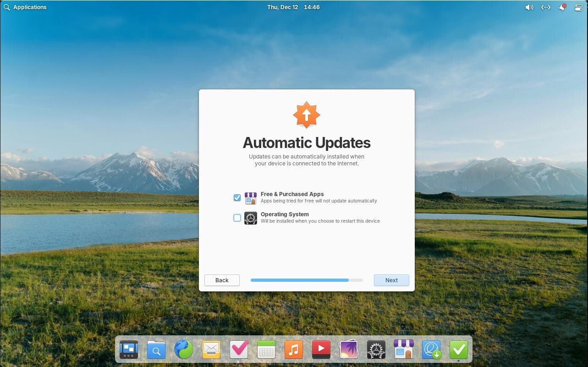This screenshot has height=367, width=588.
Task: Click the onboarding progress bar
Action: point(307,280)
